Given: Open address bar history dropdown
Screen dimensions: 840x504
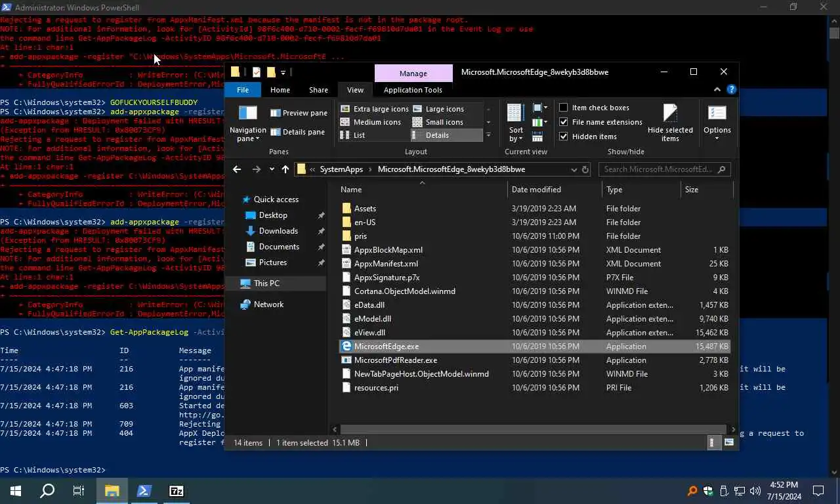Looking at the screenshot, I should click(x=574, y=169).
